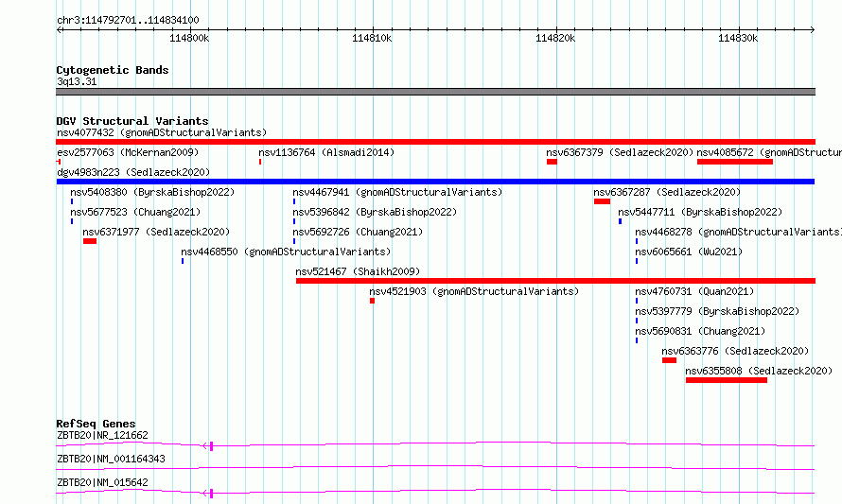Click the nsv5408380 (ByrskaBishop2022) label
Image resolution: width=842 pixels, height=504 pixels.
pos(152,192)
